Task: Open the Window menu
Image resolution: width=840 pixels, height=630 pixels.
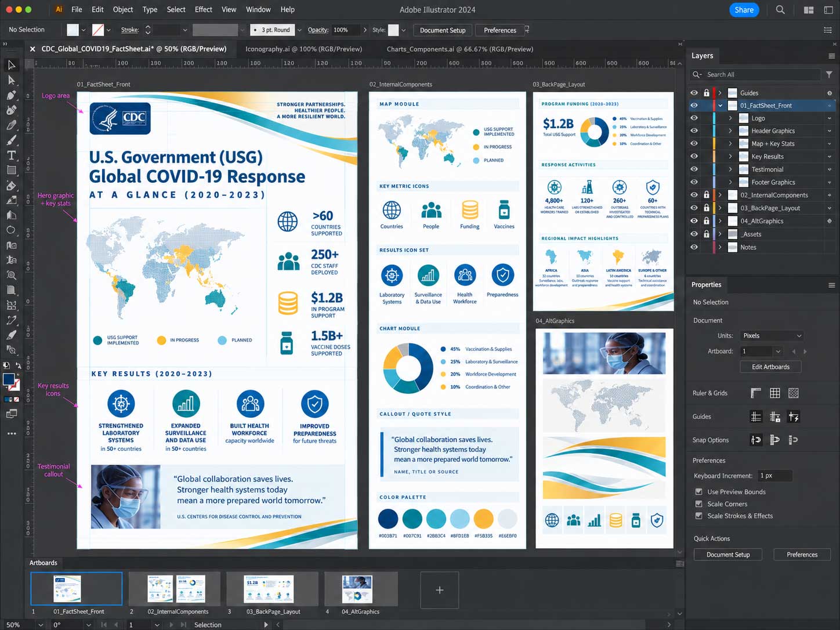Action: [x=258, y=9]
